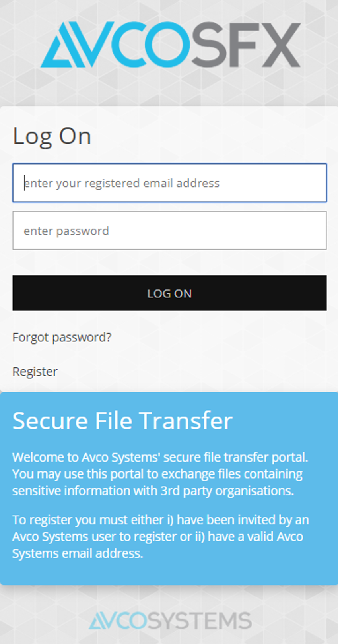Click the grey "SFX" letters in the header logo
The width and height of the screenshot is (338, 644).
[246, 45]
